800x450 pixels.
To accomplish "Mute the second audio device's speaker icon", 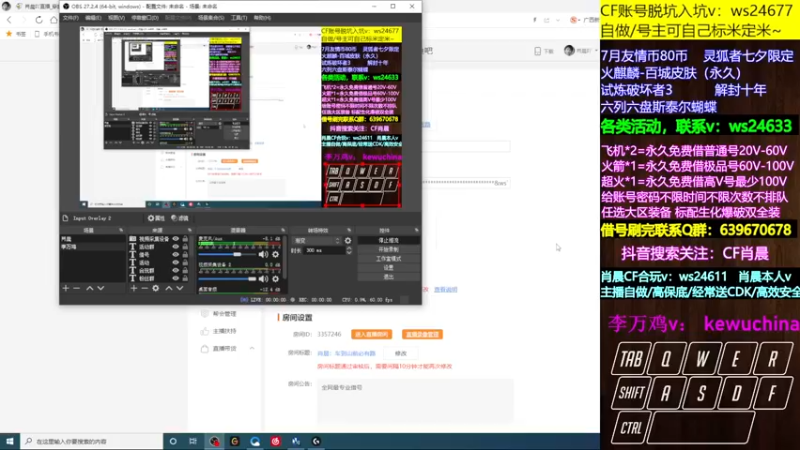I will pos(263,279).
